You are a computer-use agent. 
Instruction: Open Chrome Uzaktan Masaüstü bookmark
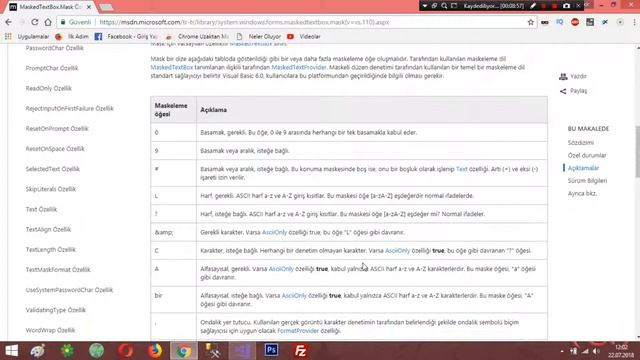197,36
